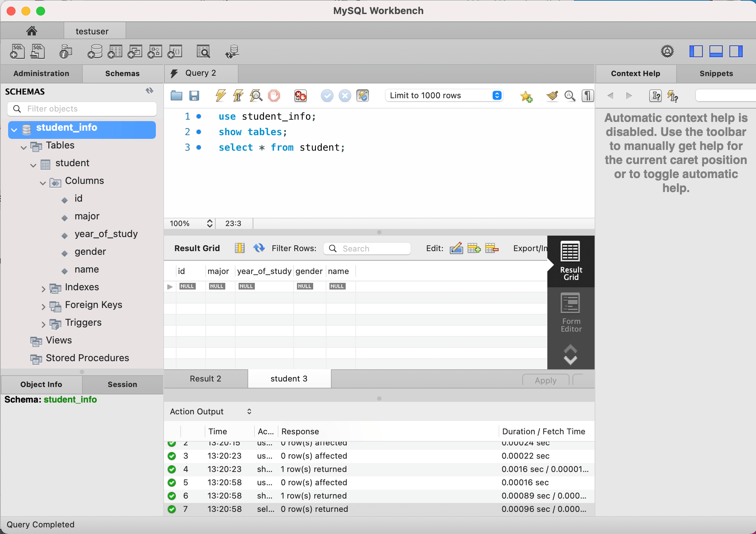Viewport: 756px width, 534px height.
Task: Open the Snippets tab
Action: click(716, 73)
